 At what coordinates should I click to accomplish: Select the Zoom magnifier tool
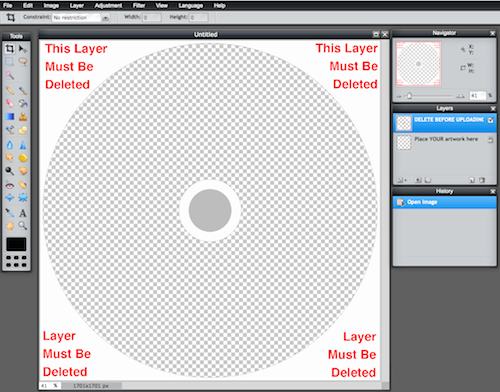(23, 226)
